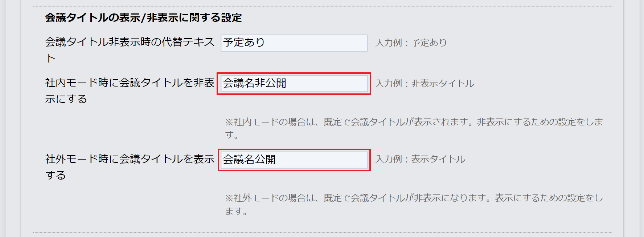Click into the 会議名公開 text box
This screenshot has height=237, width=644.
tap(294, 160)
